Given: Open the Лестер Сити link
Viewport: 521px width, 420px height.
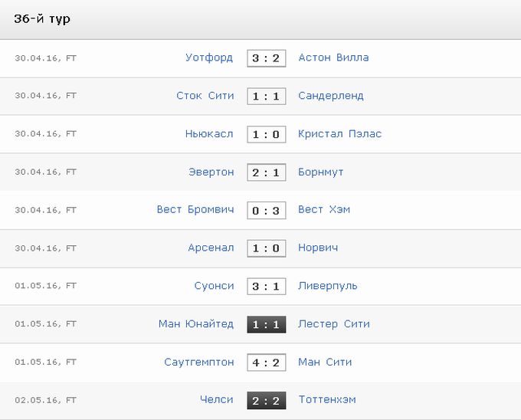Looking at the screenshot, I should [334, 323].
